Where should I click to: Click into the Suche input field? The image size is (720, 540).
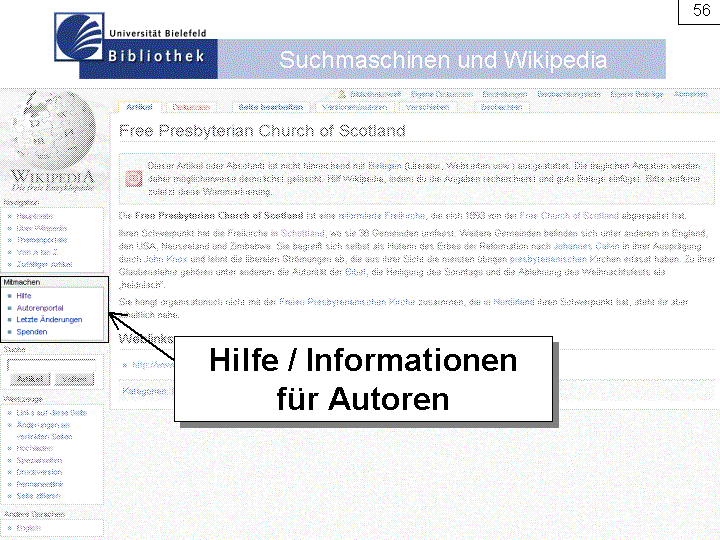51,365
